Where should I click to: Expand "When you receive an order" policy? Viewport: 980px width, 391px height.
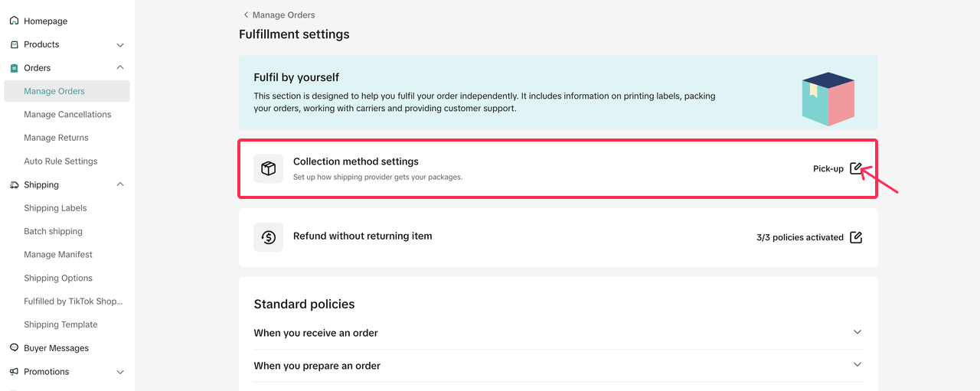[x=857, y=332]
